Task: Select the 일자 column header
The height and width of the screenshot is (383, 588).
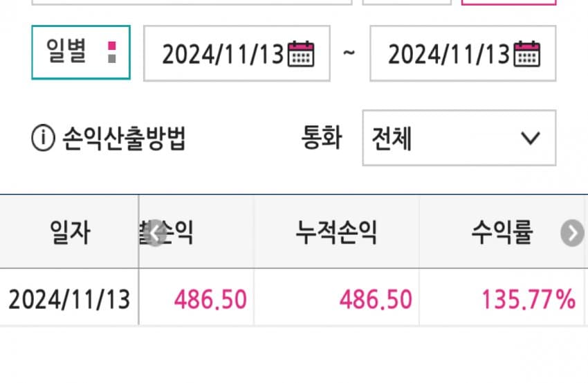Action: point(70,233)
